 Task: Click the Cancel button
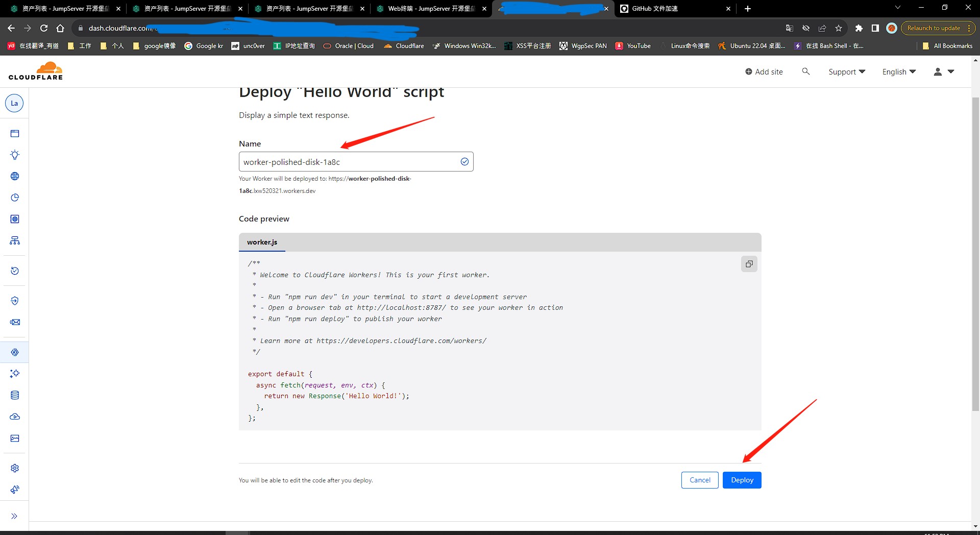700,480
